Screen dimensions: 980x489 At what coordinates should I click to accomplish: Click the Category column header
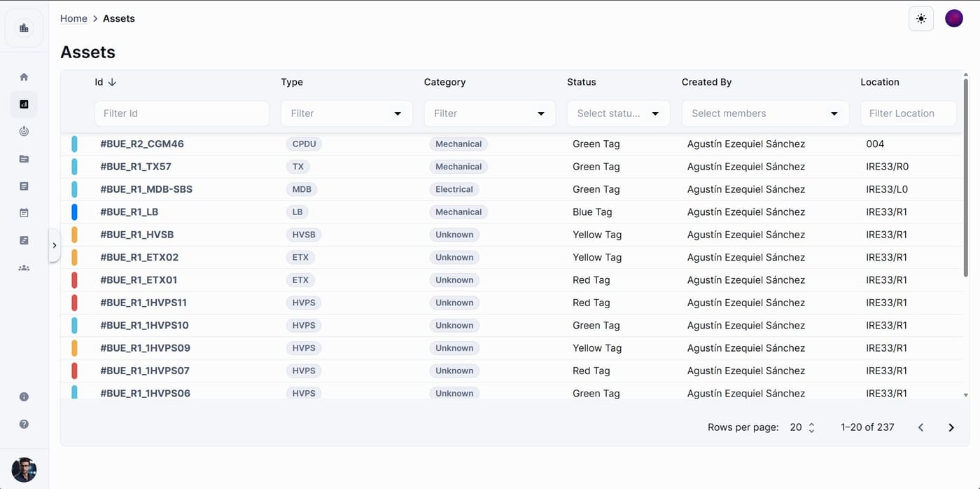pyautogui.click(x=444, y=82)
